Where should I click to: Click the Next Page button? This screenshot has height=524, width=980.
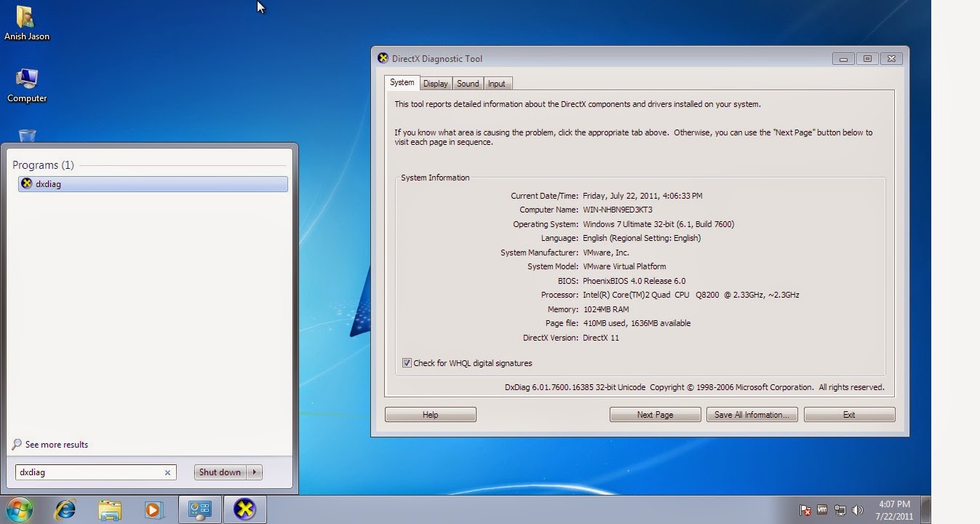click(655, 415)
